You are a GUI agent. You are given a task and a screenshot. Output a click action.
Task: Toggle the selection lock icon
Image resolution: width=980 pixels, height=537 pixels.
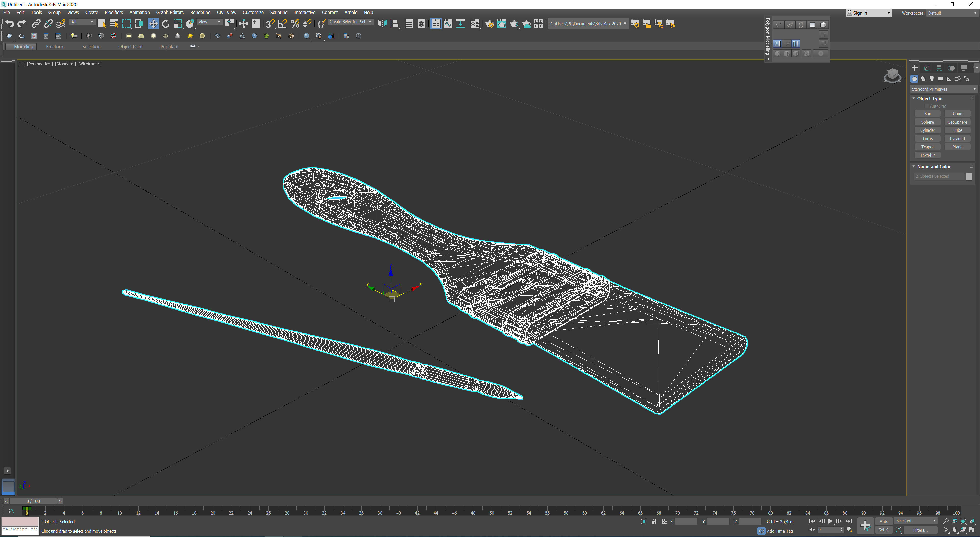coord(654,521)
